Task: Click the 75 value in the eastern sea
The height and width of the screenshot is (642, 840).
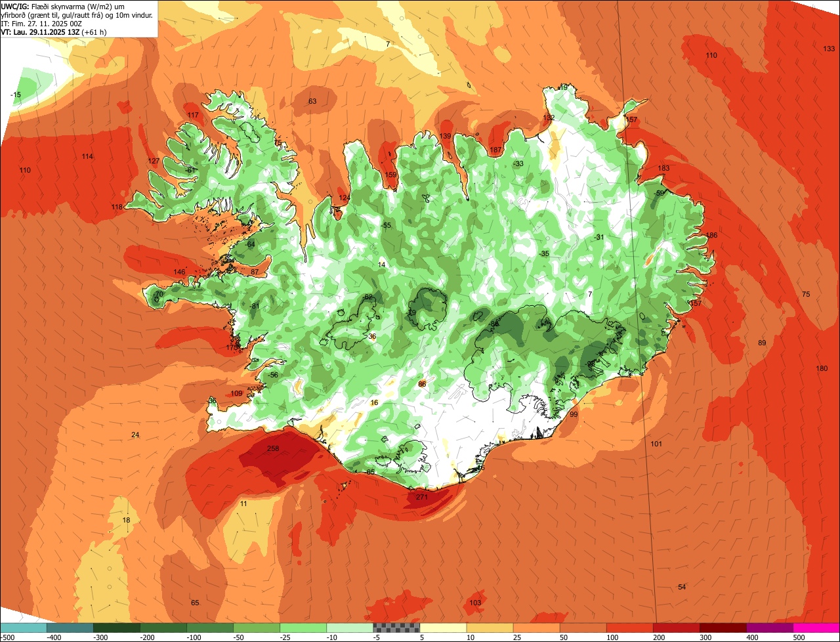Action: [x=806, y=295]
